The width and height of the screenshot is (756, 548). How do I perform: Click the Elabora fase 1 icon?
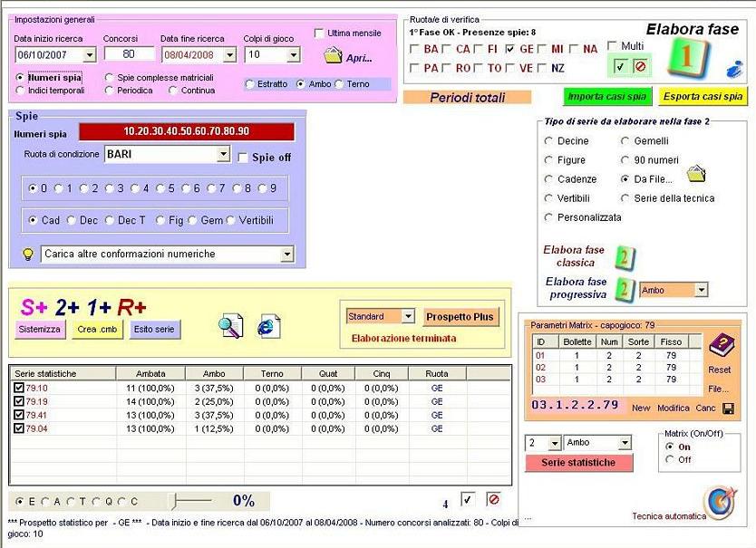click(687, 60)
